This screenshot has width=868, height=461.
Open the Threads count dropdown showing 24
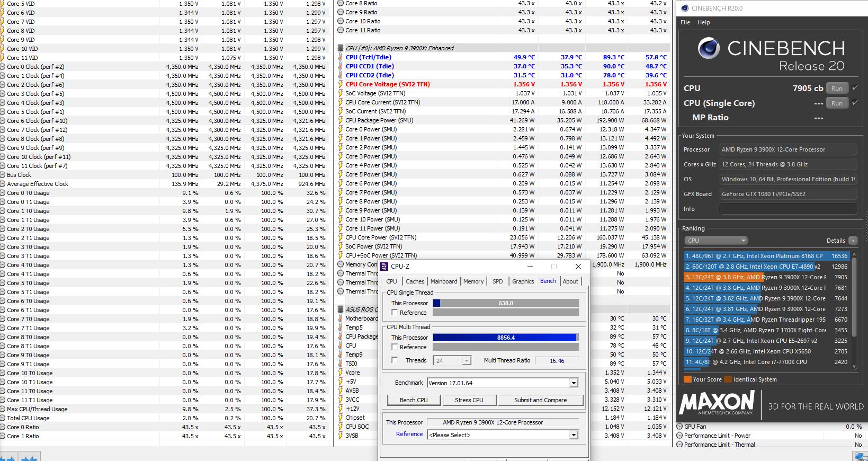point(452,361)
